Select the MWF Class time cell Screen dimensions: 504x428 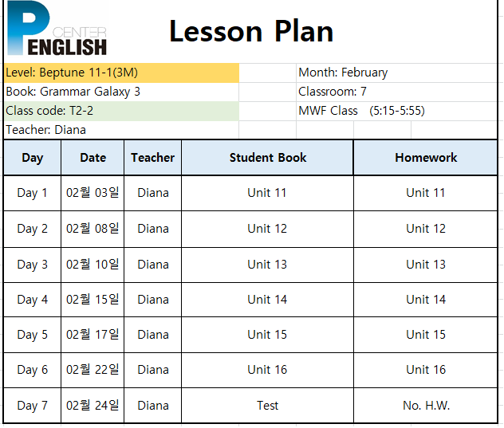pyautogui.click(x=396, y=111)
